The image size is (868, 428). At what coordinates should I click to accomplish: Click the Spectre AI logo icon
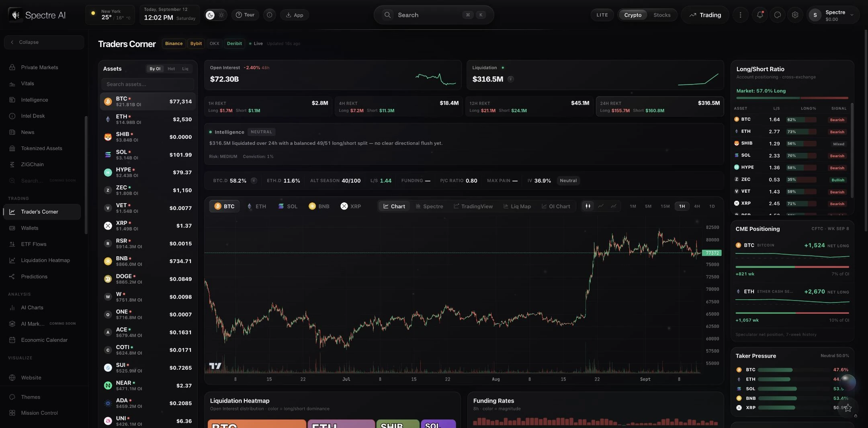tap(16, 15)
